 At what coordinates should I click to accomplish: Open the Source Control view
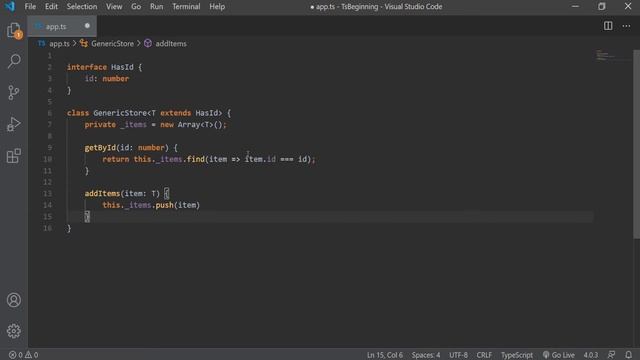14,93
